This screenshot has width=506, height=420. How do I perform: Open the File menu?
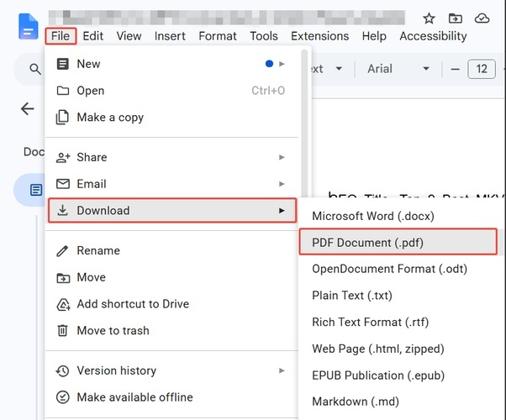click(61, 36)
